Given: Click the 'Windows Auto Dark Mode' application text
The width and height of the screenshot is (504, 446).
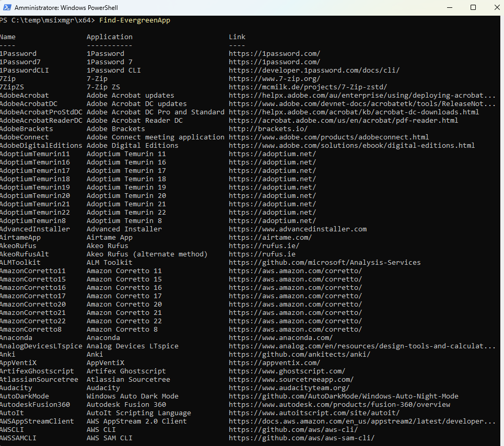Looking at the screenshot, I should (133, 396).
